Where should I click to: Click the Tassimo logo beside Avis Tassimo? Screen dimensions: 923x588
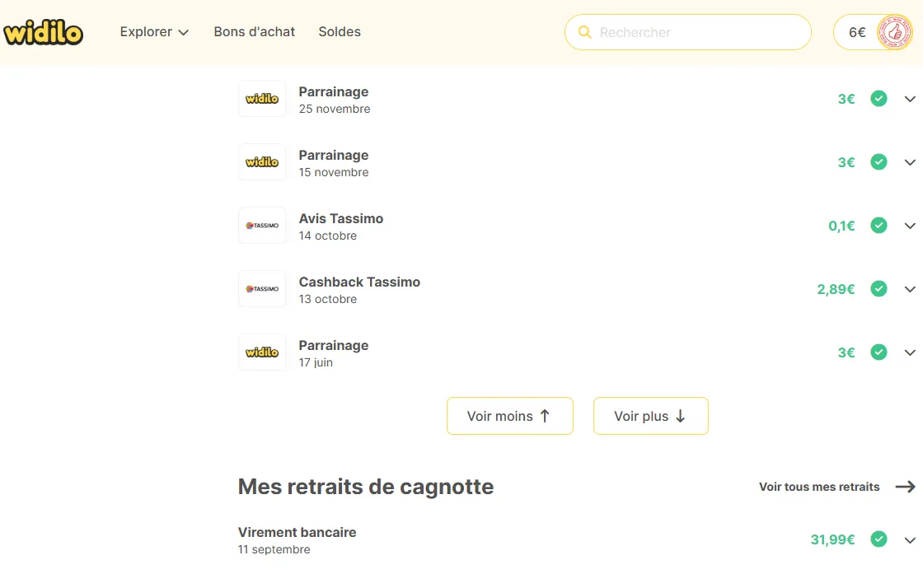tap(262, 225)
